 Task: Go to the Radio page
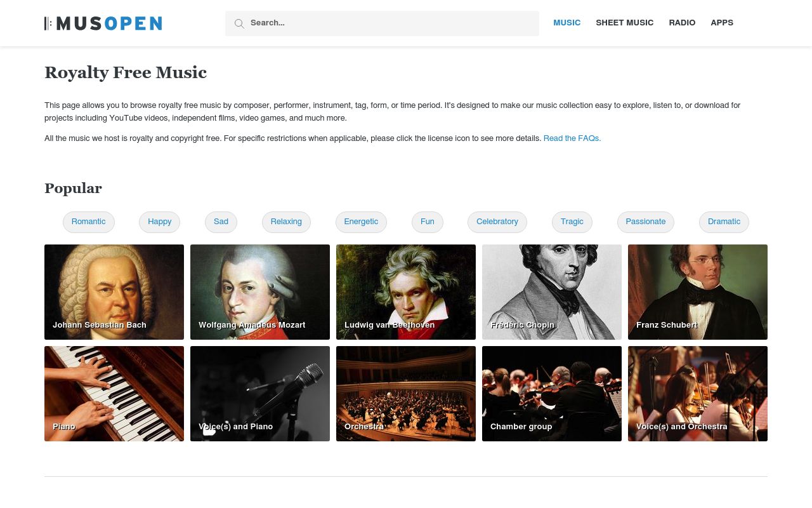pyautogui.click(x=682, y=23)
